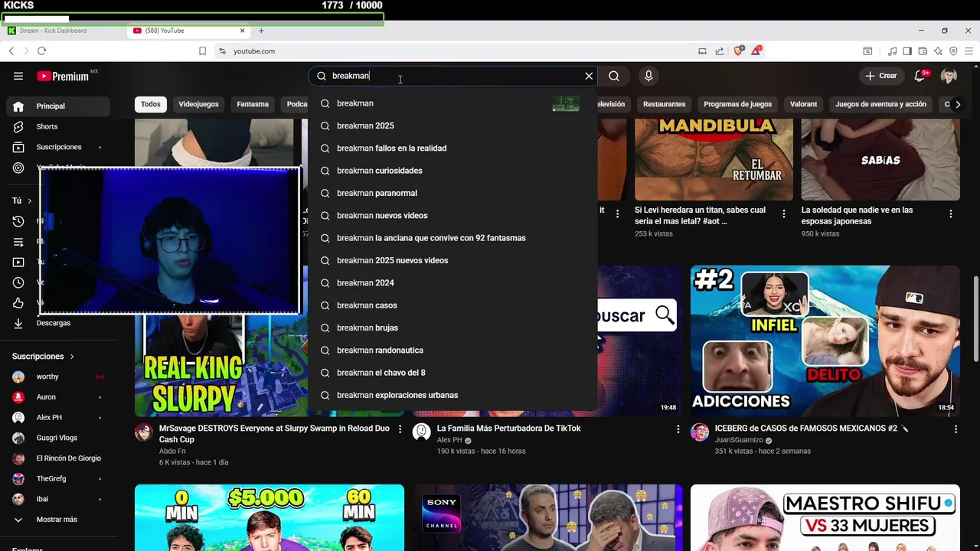Share this page from address bar
Image resolution: width=980 pixels, height=551 pixels.
coord(720,51)
